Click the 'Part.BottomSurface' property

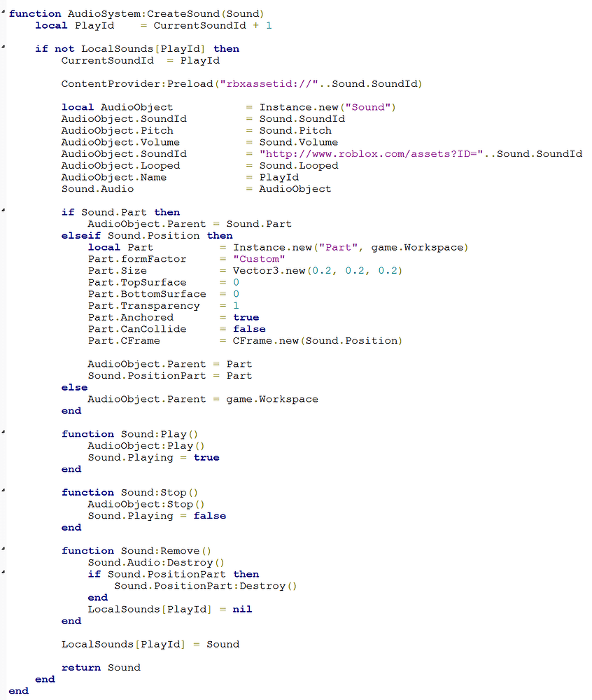point(147,294)
